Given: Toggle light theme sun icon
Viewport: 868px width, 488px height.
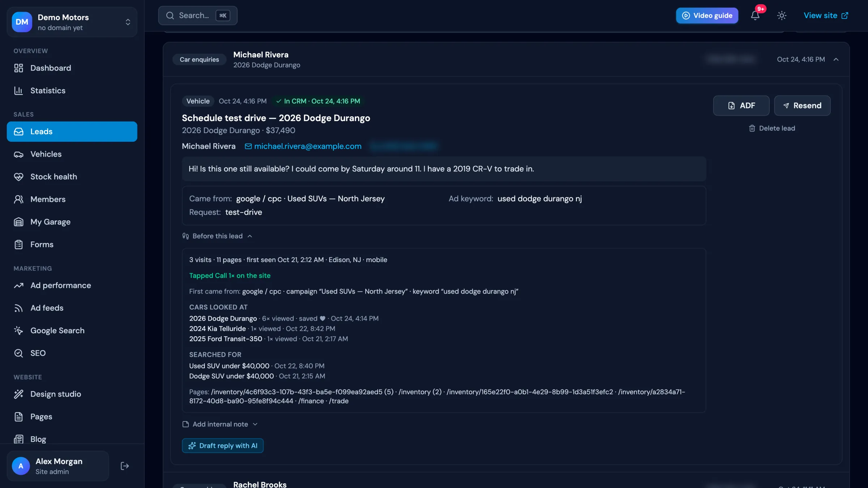Looking at the screenshot, I should click(x=782, y=16).
